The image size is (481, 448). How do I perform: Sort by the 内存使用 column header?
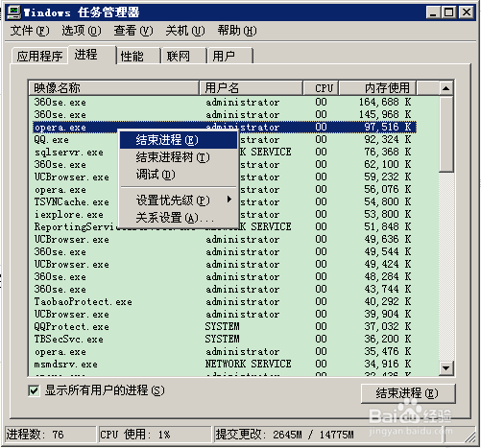click(x=377, y=87)
